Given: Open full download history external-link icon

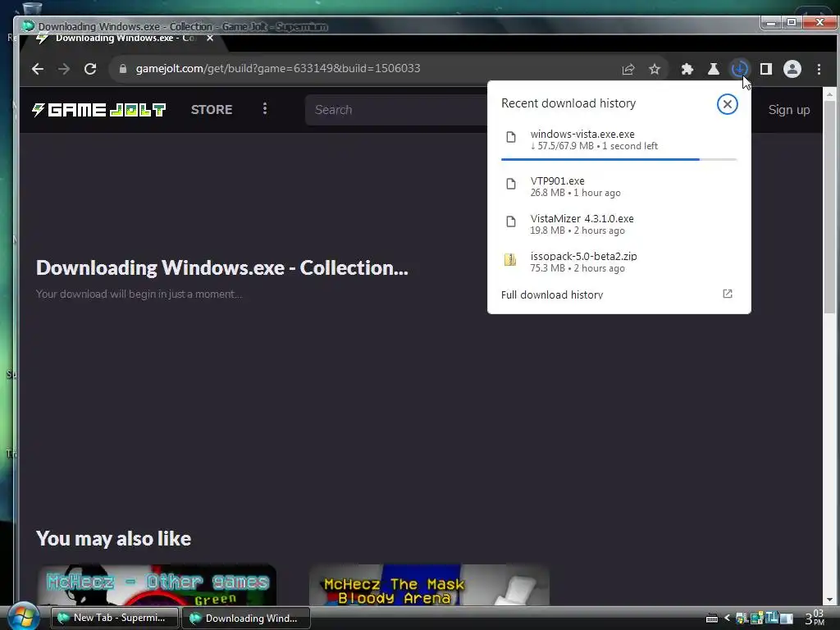Looking at the screenshot, I should 727,294.
